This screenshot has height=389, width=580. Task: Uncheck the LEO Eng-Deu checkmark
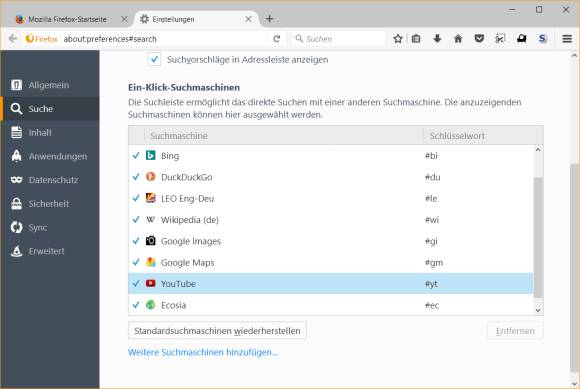136,198
